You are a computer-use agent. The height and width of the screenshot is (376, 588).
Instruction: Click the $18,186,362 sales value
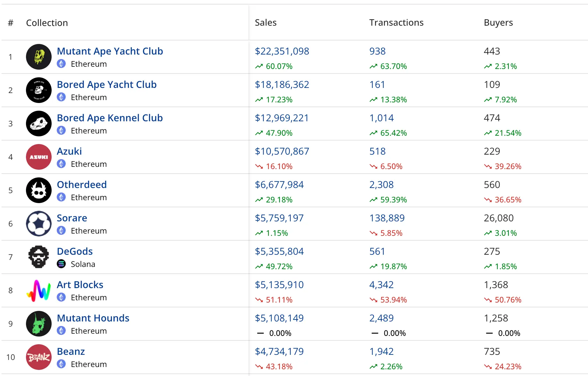coord(282,85)
